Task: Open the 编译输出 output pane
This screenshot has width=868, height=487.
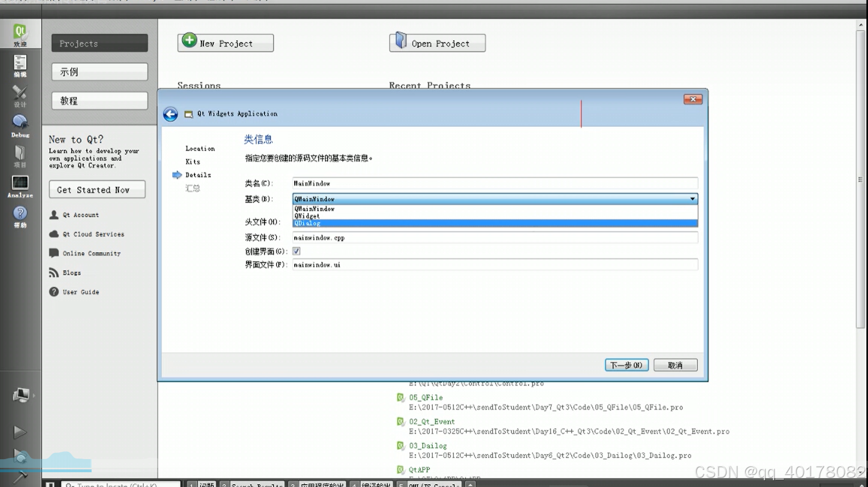Action: point(370,484)
